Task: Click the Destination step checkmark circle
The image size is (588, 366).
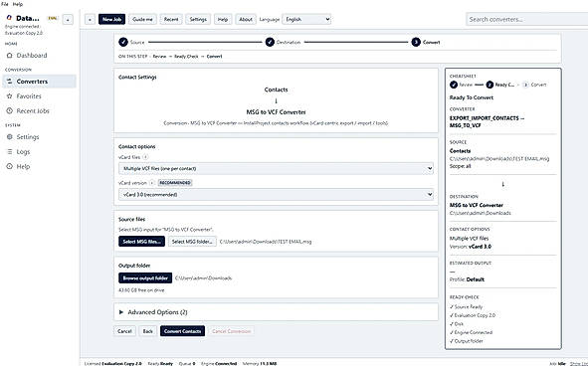Action: pos(270,42)
